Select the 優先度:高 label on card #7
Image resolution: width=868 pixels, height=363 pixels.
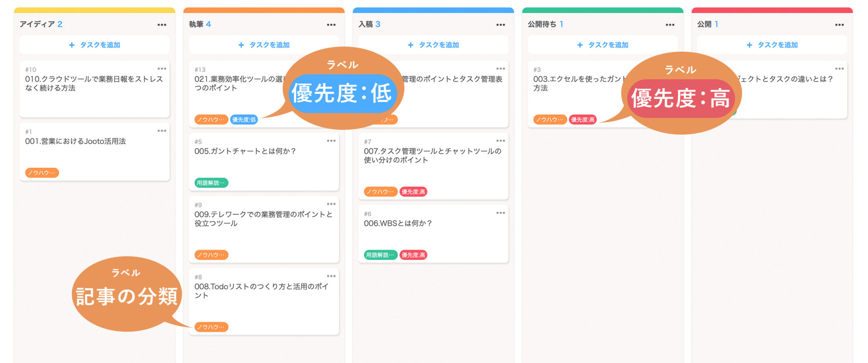coord(413,192)
